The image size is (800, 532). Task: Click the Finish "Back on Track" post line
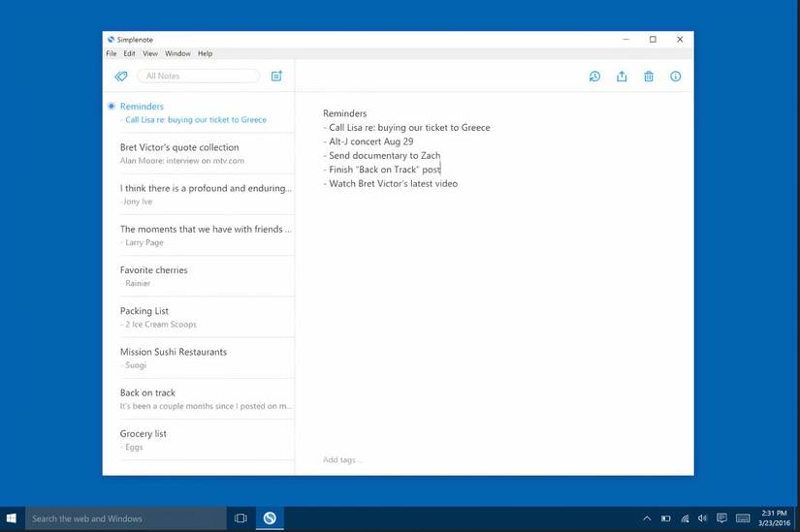(382, 170)
